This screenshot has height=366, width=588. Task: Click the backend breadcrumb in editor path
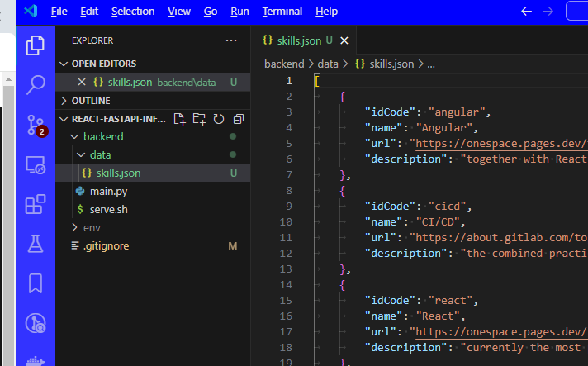point(283,64)
